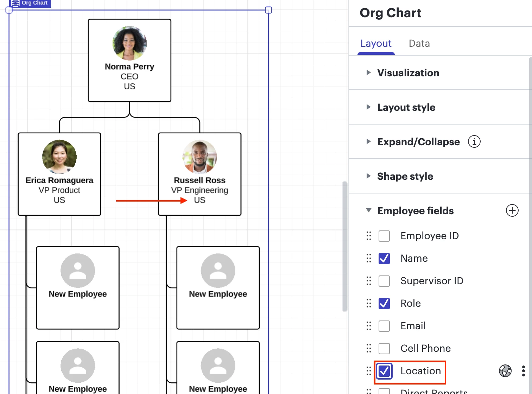The height and width of the screenshot is (394, 532).
Task: Enable the Employee ID checkbox
Action: pos(384,236)
